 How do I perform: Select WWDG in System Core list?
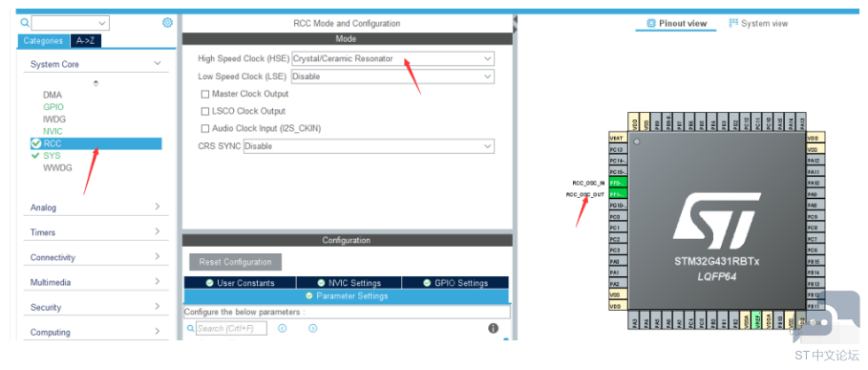pos(57,168)
